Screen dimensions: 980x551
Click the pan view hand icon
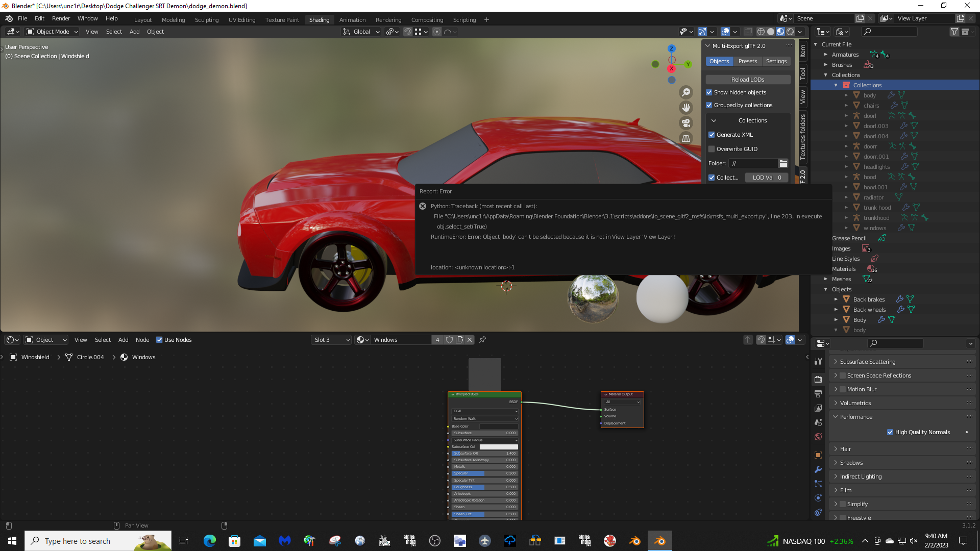(x=686, y=107)
